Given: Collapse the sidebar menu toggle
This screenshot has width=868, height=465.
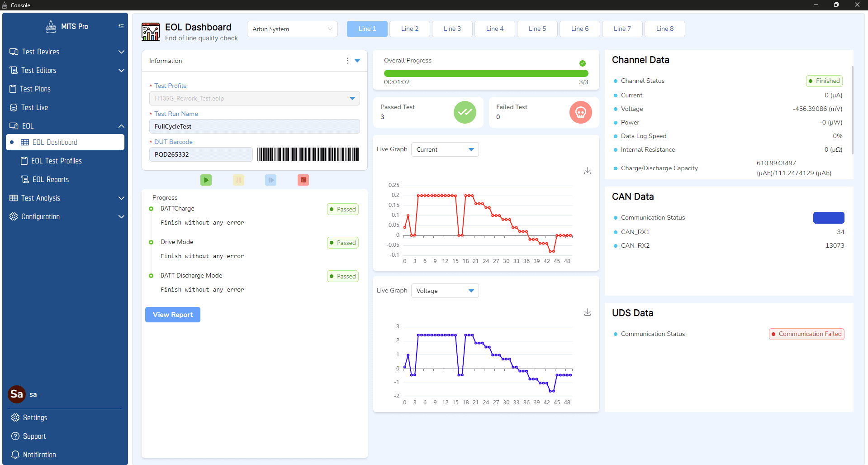Looking at the screenshot, I should pyautogui.click(x=121, y=26).
